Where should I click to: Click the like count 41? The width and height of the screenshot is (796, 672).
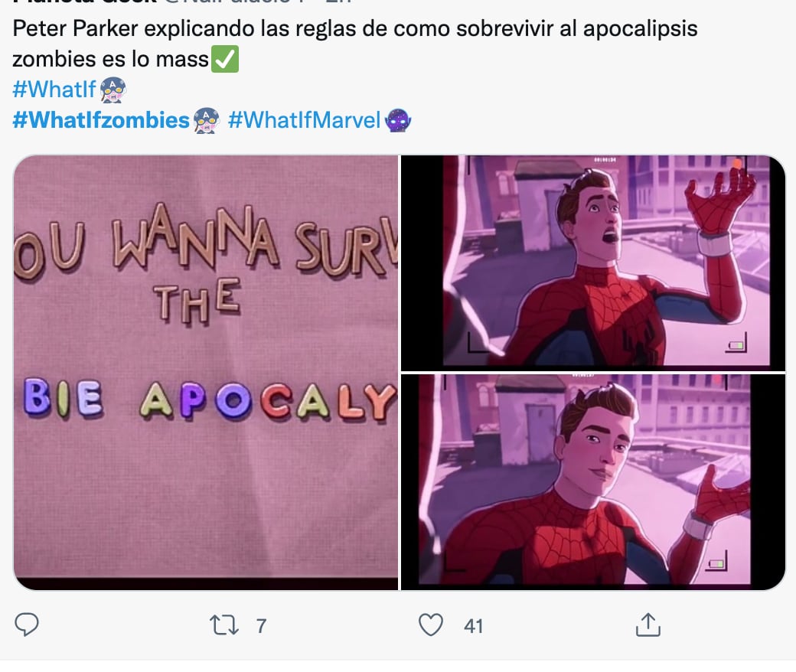click(x=473, y=626)
